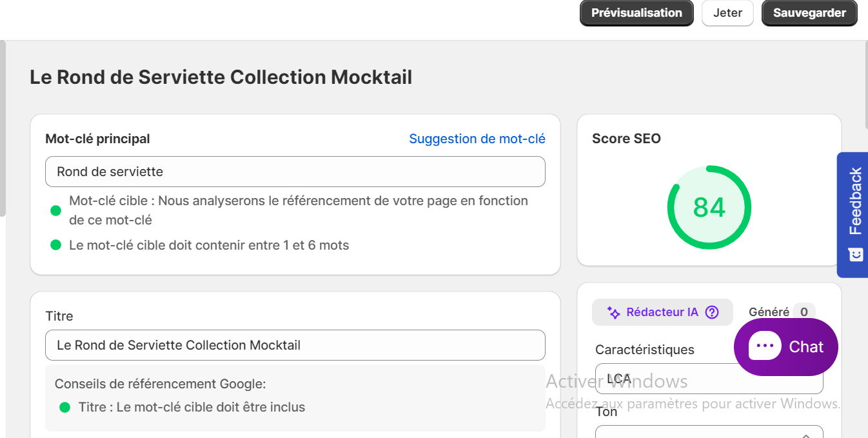Save the page with Sauvegarder

tap(809, 13)
